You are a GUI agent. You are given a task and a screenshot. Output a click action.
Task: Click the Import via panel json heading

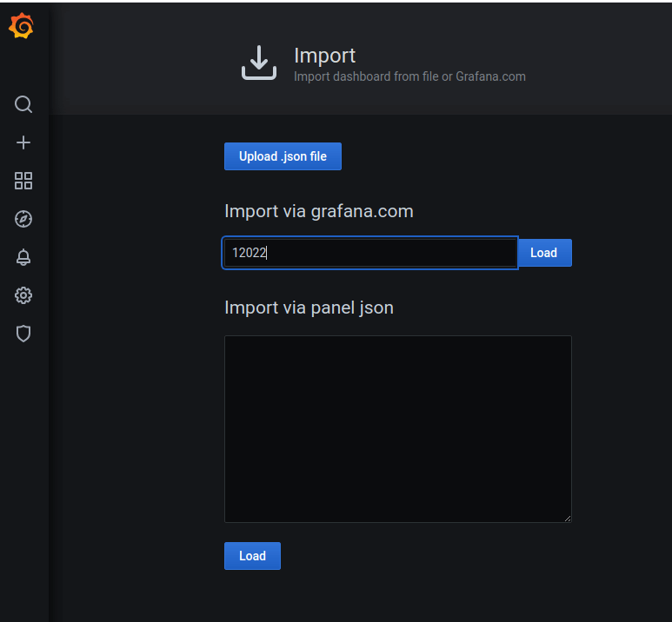coord(309,308)
